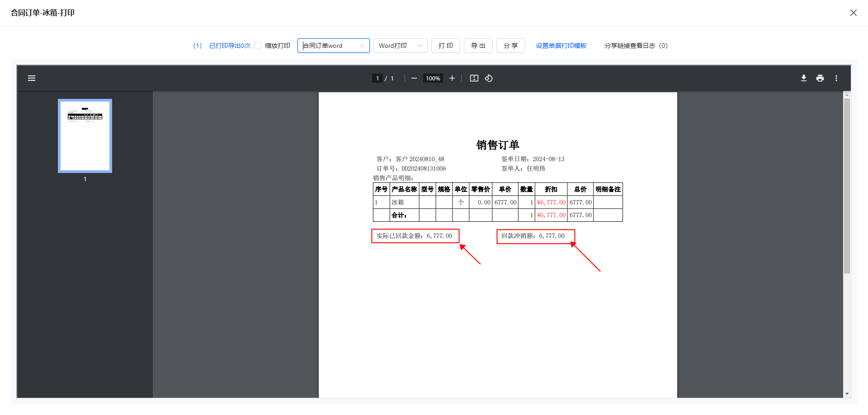Click the 签单日期: 2024-08-13 text
This screenshot has height=415, width=868.
(x=533, y=159)
